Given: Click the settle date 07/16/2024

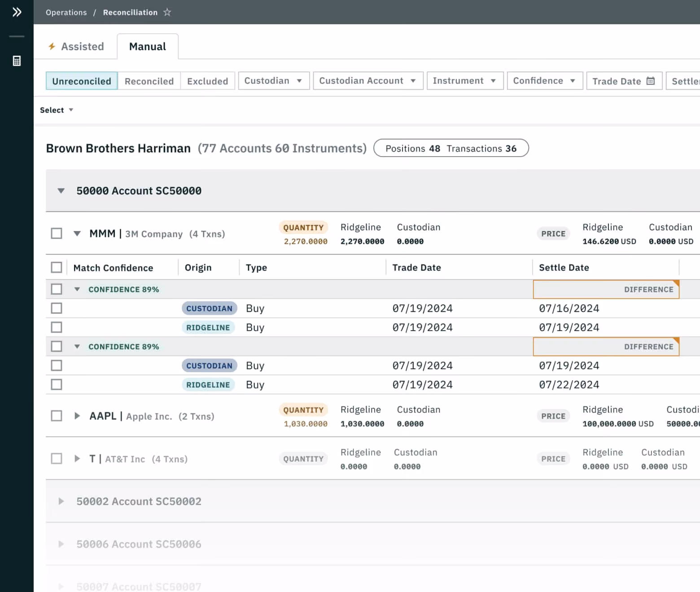Looking at the screenshot, I should (x=569, y=309).
